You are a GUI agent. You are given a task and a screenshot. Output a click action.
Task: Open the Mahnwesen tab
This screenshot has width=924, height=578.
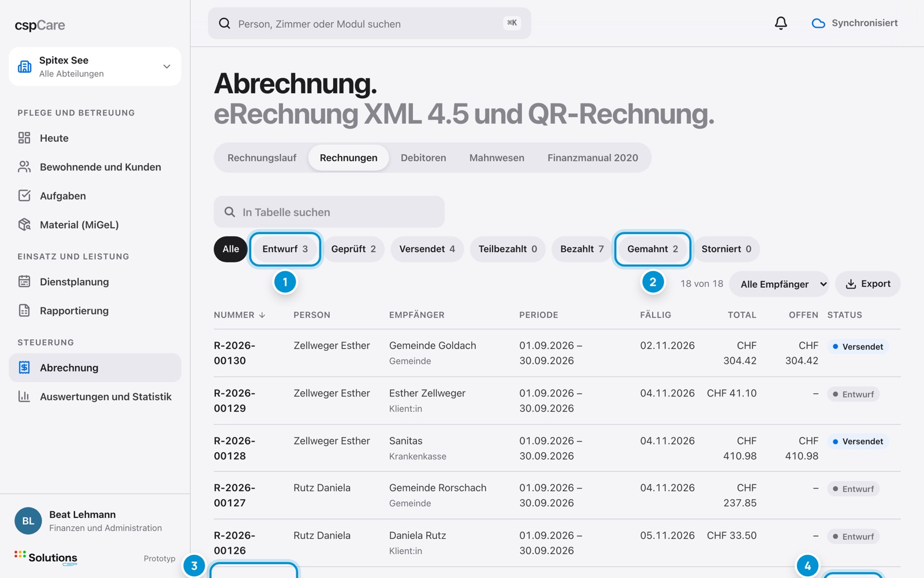(x=497, y=158)
